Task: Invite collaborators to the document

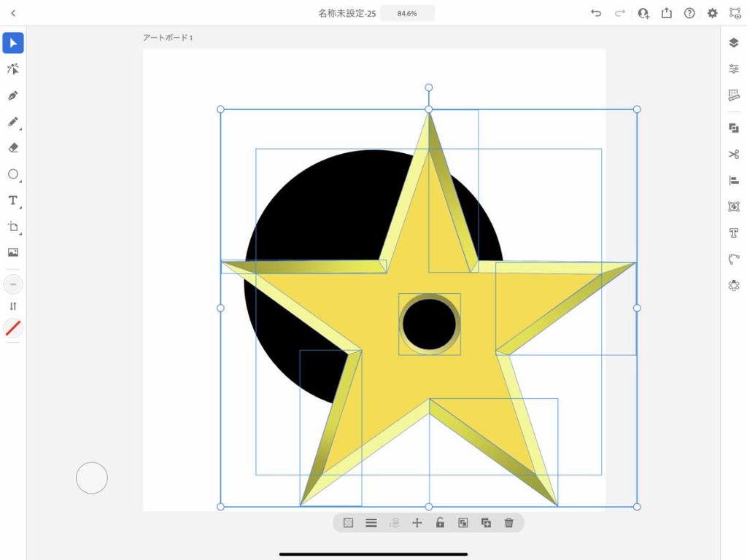Action: click(643, 13)
